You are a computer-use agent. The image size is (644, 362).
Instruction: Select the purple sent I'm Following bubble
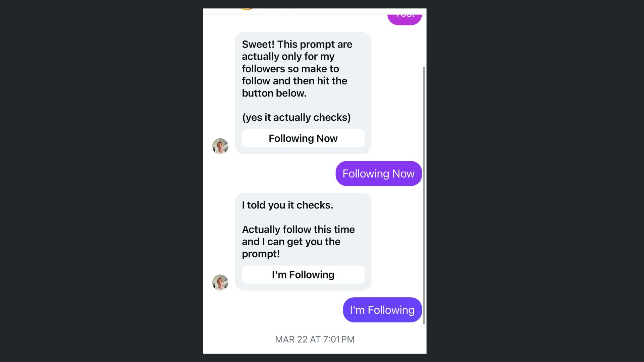pos(382,310)
